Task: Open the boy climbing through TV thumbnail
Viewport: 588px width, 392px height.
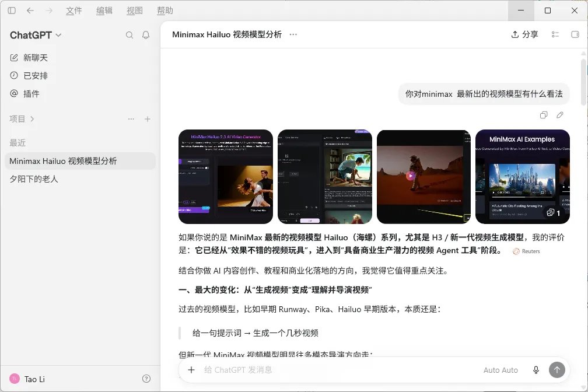Action: (x=325, y=177)
